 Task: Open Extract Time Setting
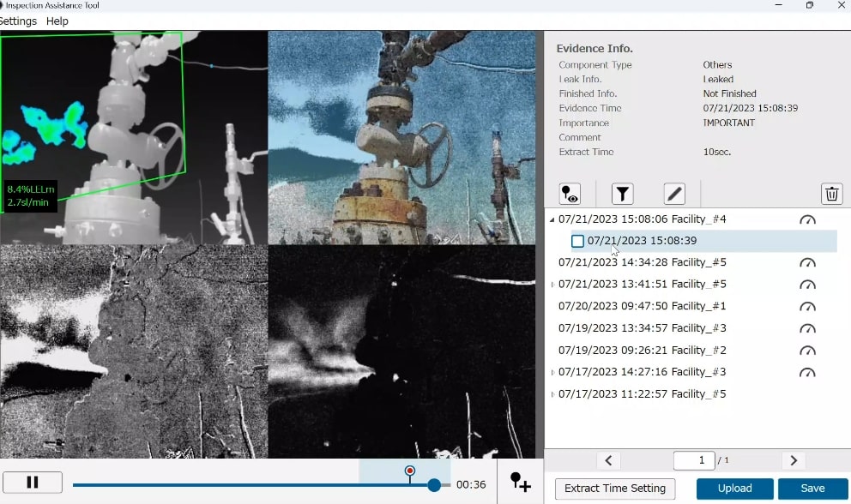coord(615,489)
